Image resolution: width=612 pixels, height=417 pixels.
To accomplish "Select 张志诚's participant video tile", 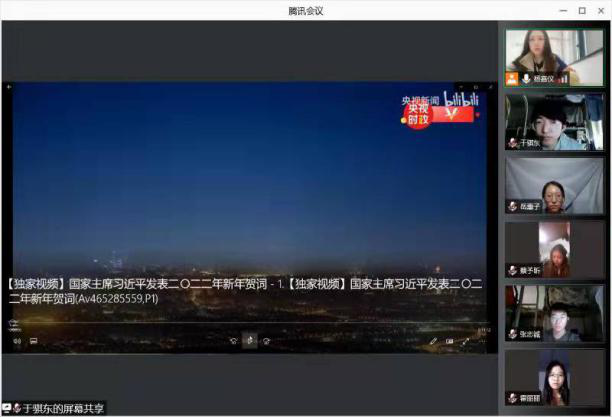I will pos(553,313).
